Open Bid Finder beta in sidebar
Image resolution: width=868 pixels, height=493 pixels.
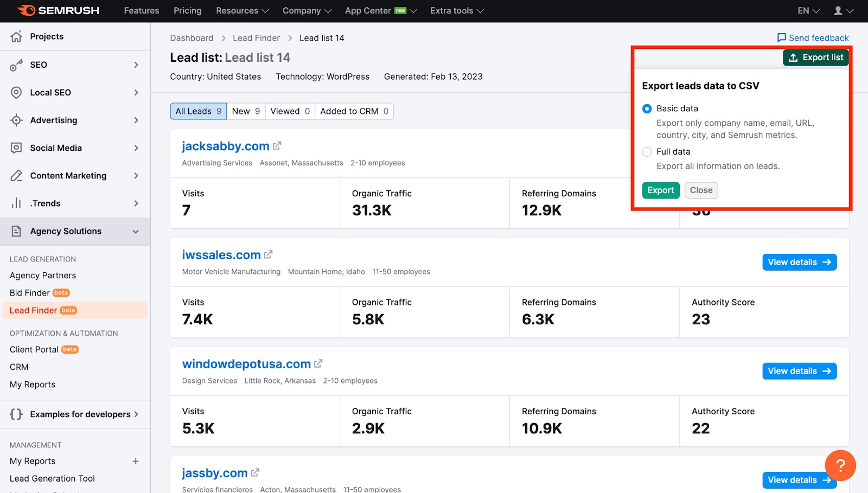coord(40,293)
